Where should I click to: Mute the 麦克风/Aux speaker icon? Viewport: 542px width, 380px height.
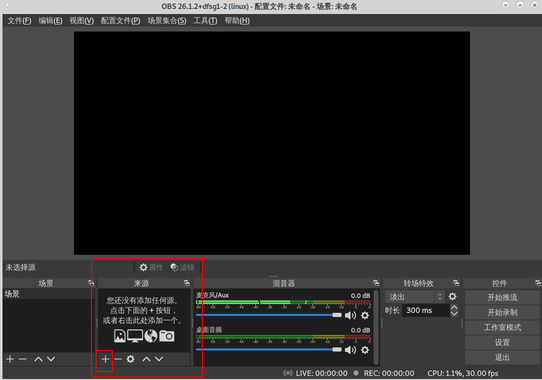coord(351,315)
